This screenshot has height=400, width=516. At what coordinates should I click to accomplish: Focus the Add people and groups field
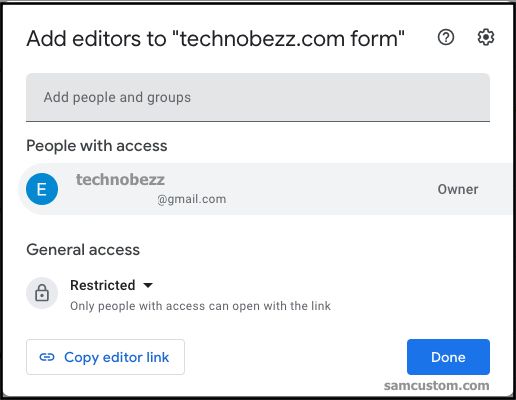point(258,97)
